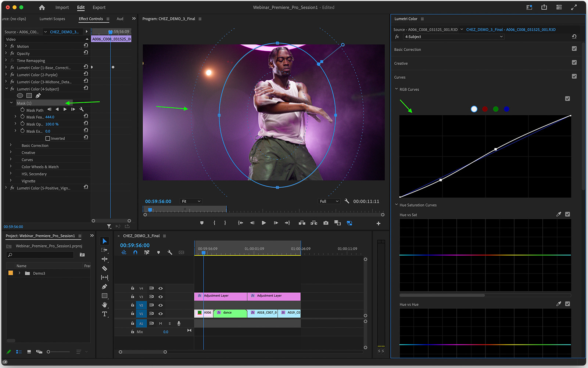Select the Hand tool
The height and width of the screenshot is (368, 588).
105,305
